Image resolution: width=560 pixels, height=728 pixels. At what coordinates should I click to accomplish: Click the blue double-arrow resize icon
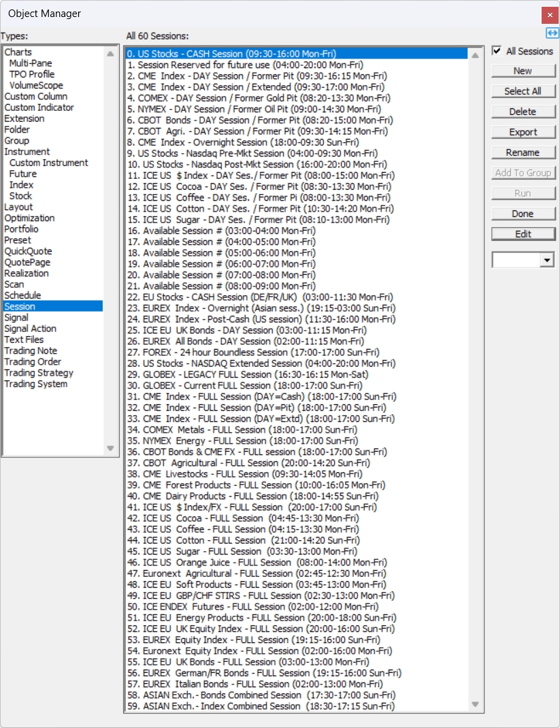click(552, 33)
